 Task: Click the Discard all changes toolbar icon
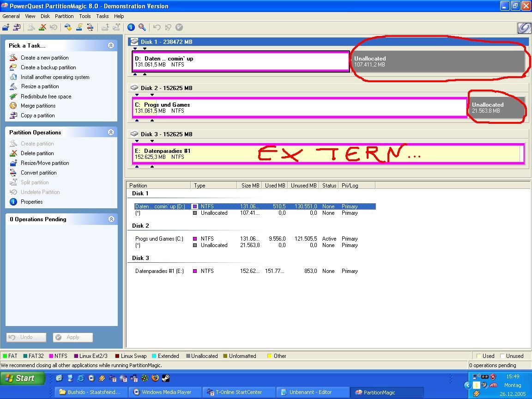click(x=168, y=27)
